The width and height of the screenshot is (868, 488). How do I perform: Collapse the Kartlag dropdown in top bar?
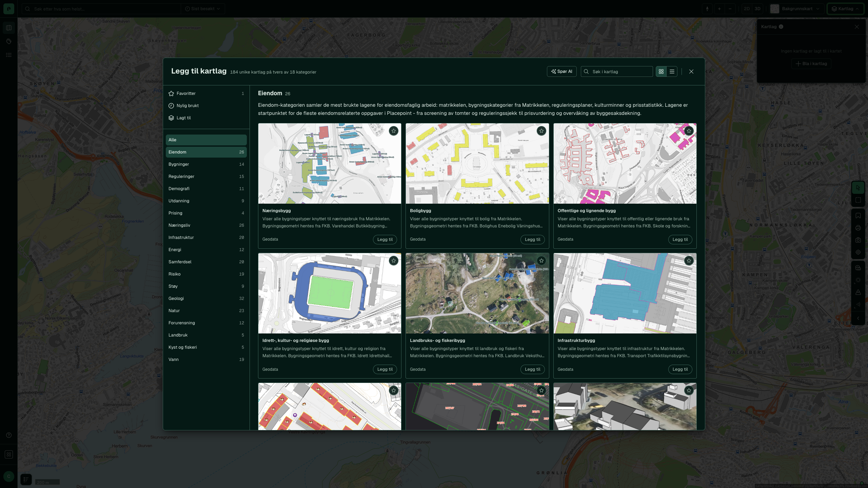[x=846, y=9]
